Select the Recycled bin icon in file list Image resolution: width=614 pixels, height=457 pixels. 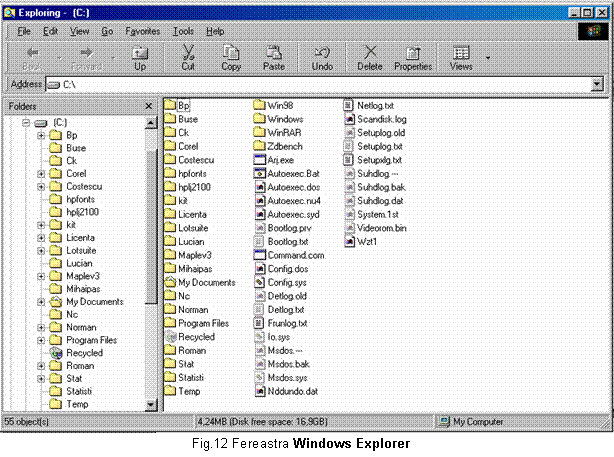tap(171, 337)
